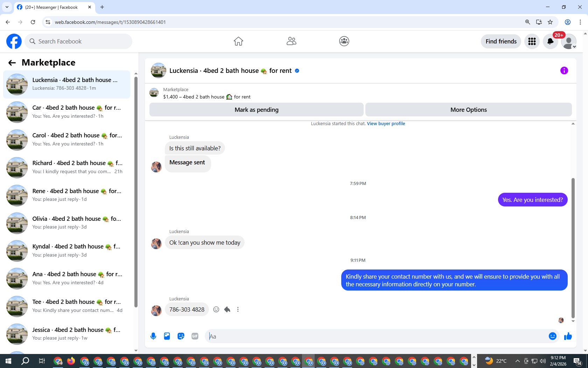
Task: Open the Windows Start menu
Action: click(x=8, y=361)
